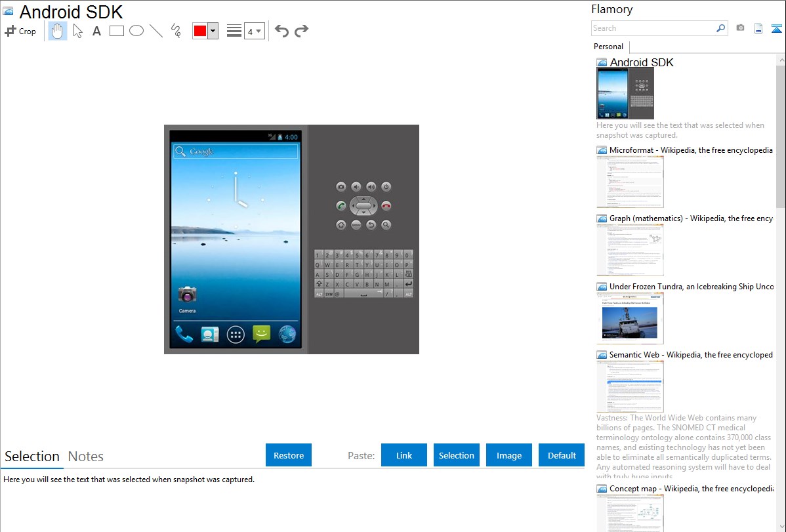786x532 pixels.
Task: Click the messaging icon in phone dock
Action: [261, 334]
